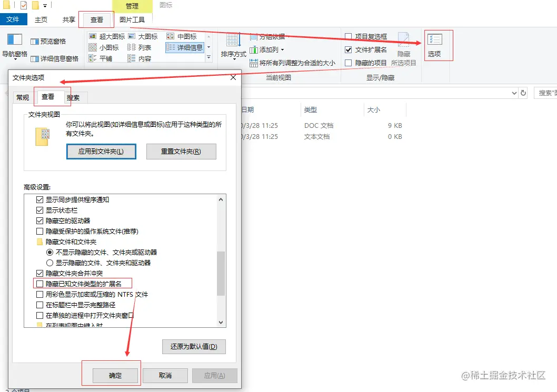The width and height of the screenshot is (557, 392).
Task: Click the folder icon in 文件夹视图 section
Action: click(42, 137)
